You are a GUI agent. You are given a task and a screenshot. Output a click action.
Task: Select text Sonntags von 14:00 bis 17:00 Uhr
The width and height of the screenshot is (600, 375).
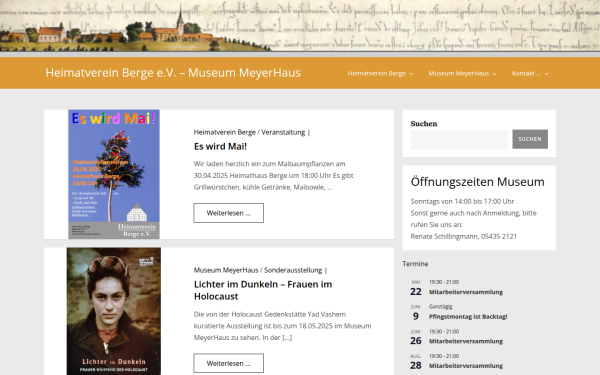click(x=462, y=201)
